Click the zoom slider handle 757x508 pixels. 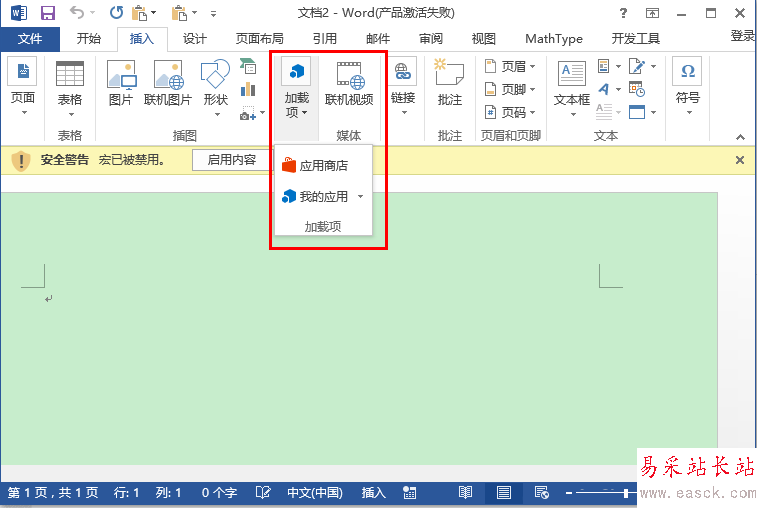[x=626, y=493]
